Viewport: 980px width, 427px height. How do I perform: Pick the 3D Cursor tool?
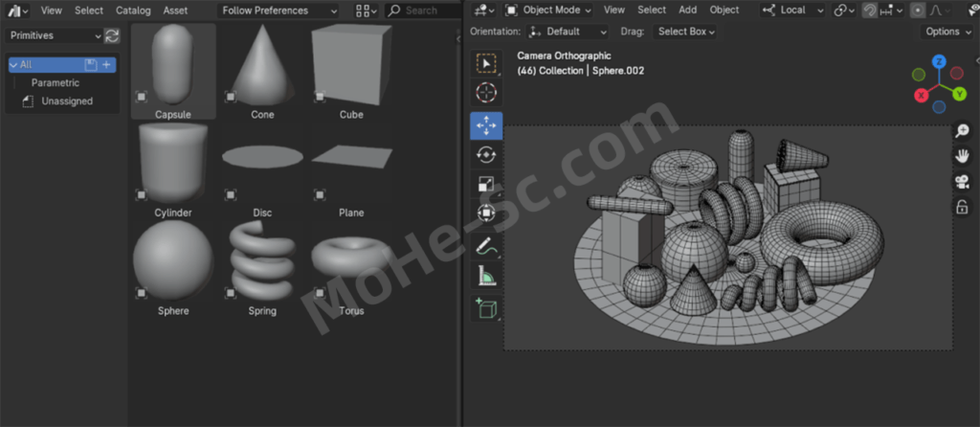(x=486, y=94)
